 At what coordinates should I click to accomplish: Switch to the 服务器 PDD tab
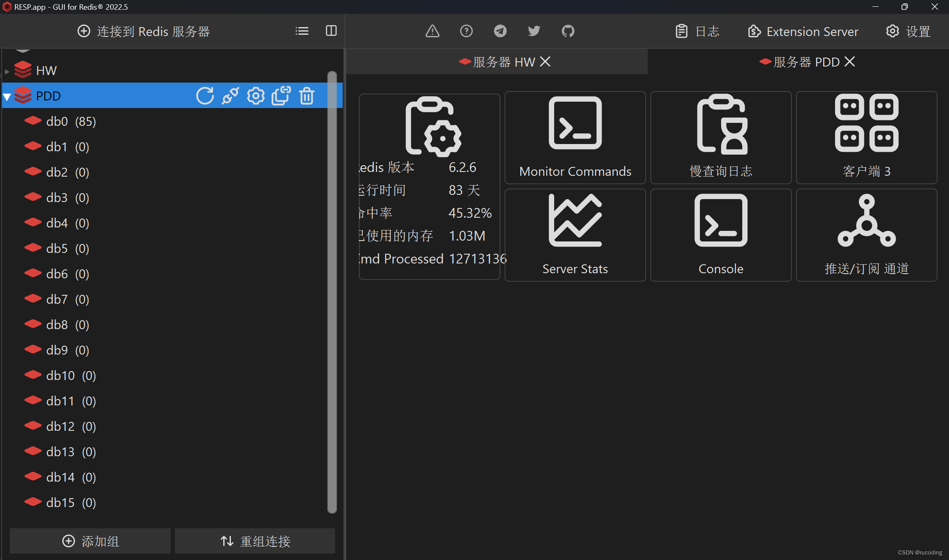pyautogui.click(x=799, y=62)
